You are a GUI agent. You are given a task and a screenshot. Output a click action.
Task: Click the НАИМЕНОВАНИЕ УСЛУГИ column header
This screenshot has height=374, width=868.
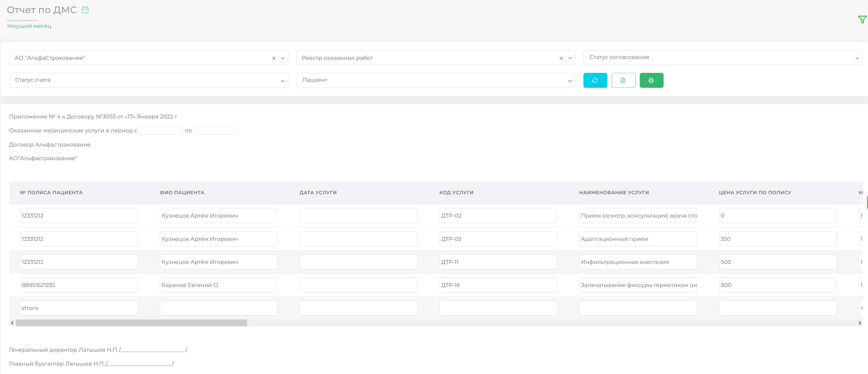point(614,193)
